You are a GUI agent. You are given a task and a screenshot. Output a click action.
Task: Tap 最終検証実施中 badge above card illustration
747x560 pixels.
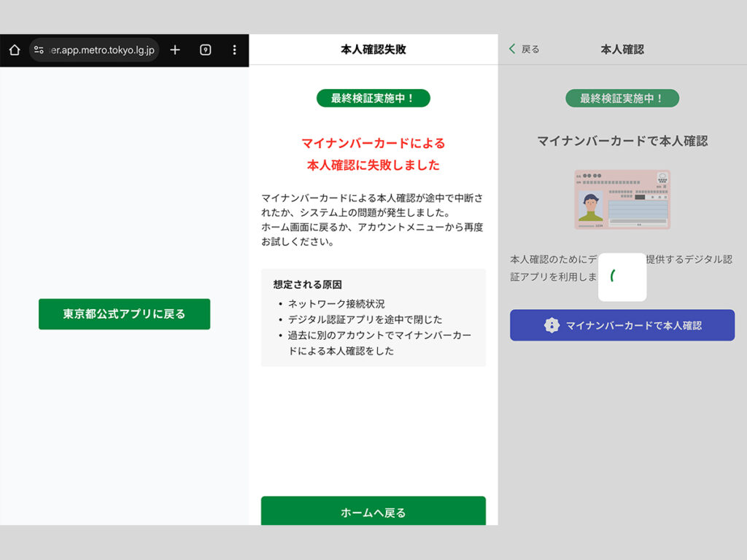(622, 98)
